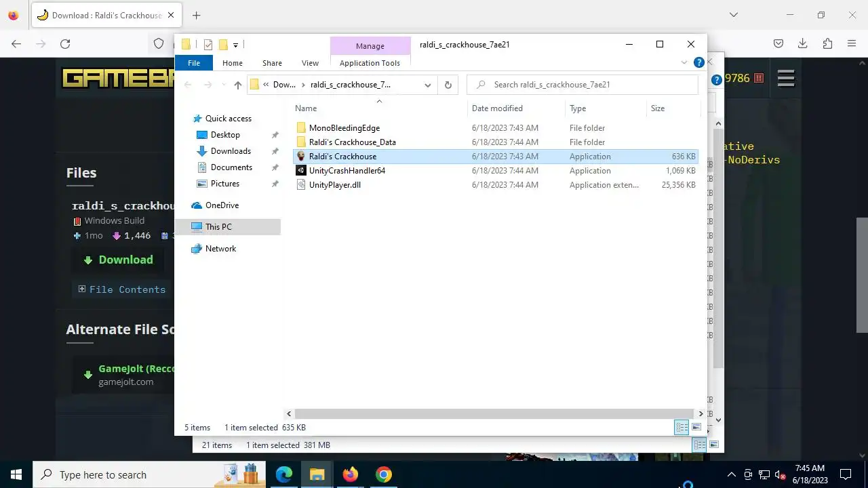Click Save to Pocket icon
This screenshot has height=488, width=868.
(x=778, y=44)
